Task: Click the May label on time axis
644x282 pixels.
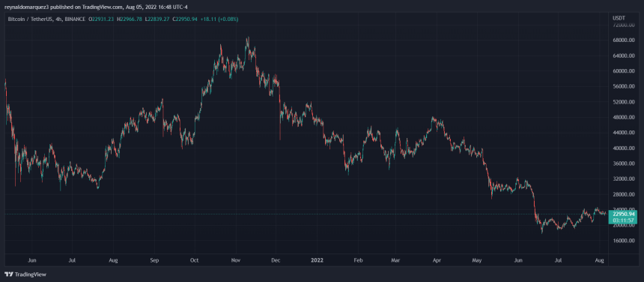Action: pyautogui.click(x=476, y=260)
